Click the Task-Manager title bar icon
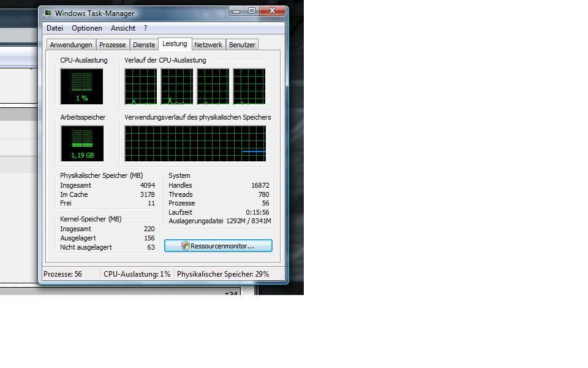 (x=48, y=13)
